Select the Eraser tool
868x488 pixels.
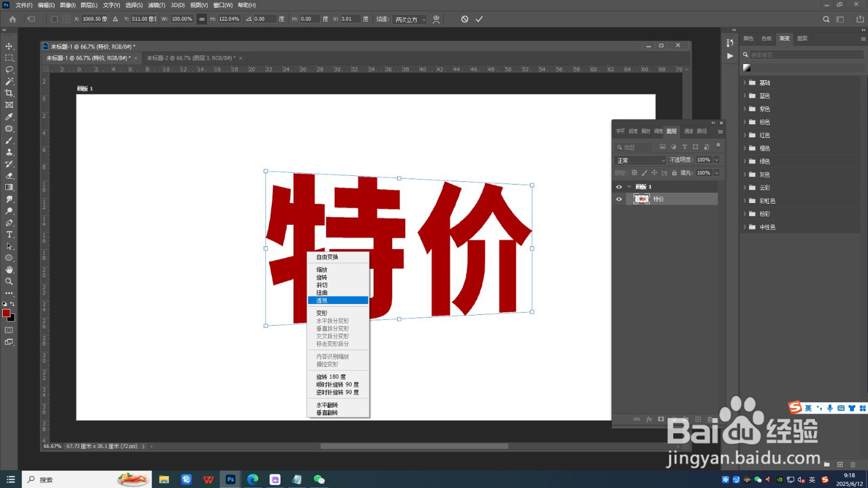[x=9, y=175]
